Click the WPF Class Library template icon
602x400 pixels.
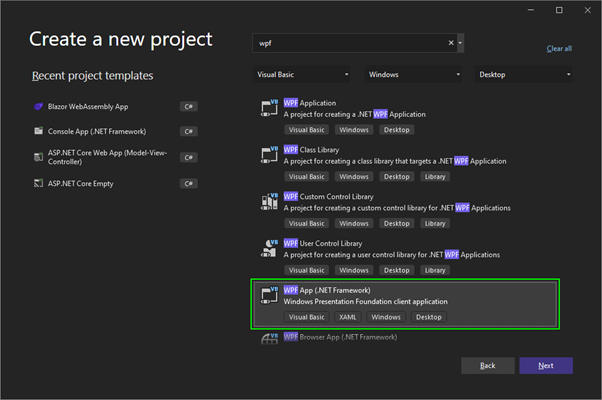(x=269, y=155)
